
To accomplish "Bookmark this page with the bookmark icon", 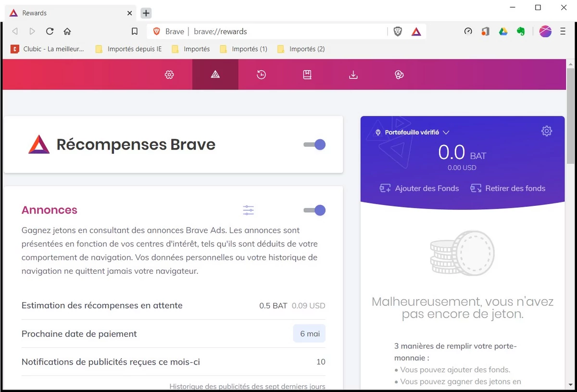I will [135, 31].
